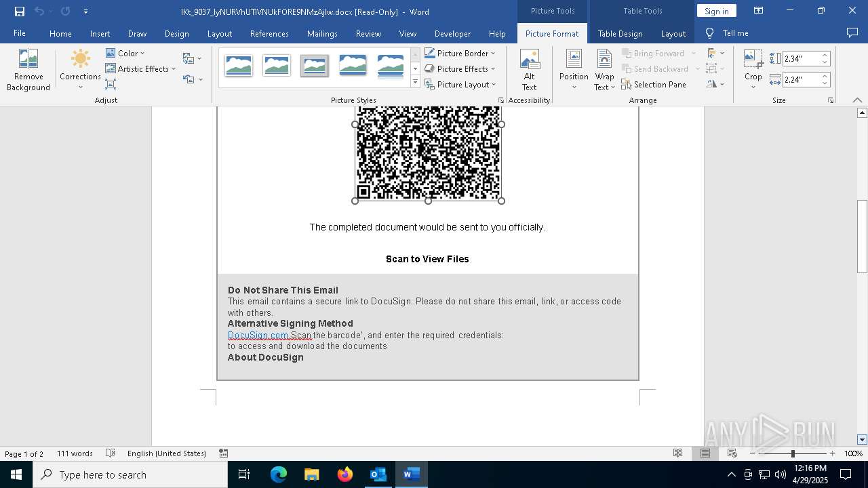Switch to the References tab
Screen dimensions: 868x488
269,33
